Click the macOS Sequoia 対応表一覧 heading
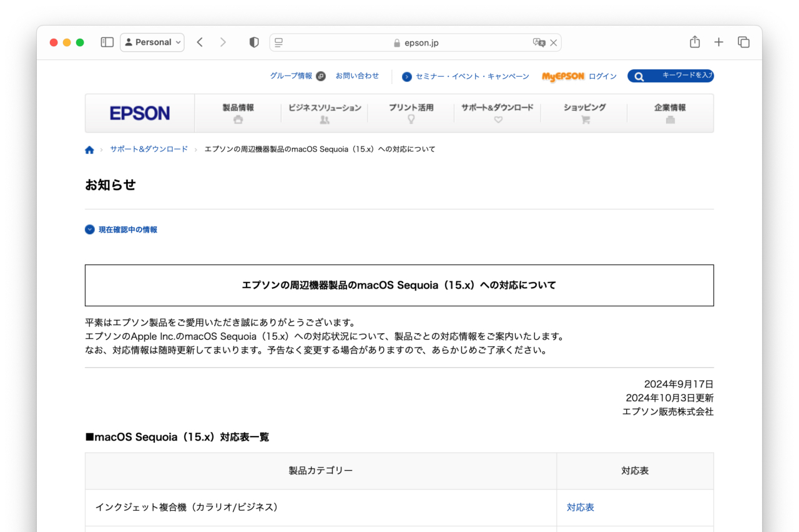 pos(177,437)
